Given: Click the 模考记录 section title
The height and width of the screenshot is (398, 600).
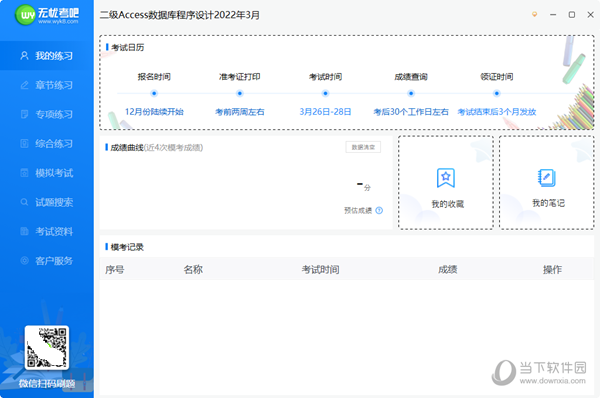Looking at the screenshot, I should (x=127, y=247).
